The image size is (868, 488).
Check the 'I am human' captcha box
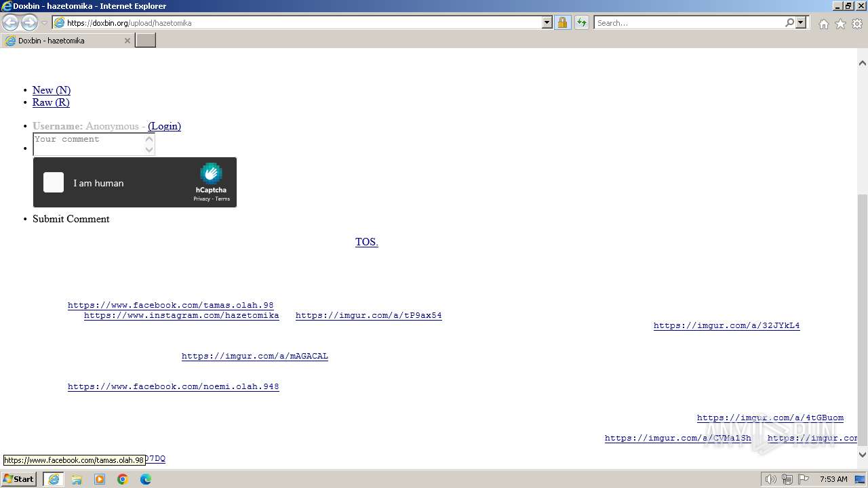pyautogui.click(x=54, y=182)
